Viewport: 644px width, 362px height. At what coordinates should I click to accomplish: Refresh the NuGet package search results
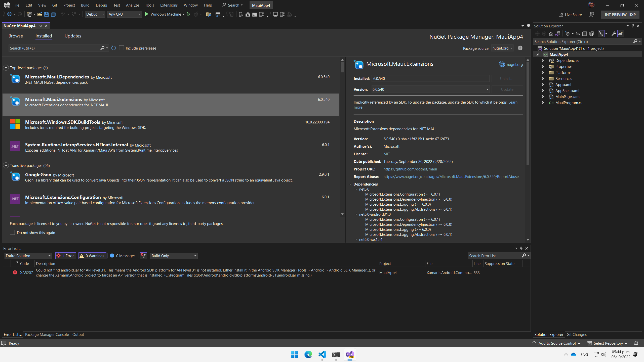(x=113, y=48)
